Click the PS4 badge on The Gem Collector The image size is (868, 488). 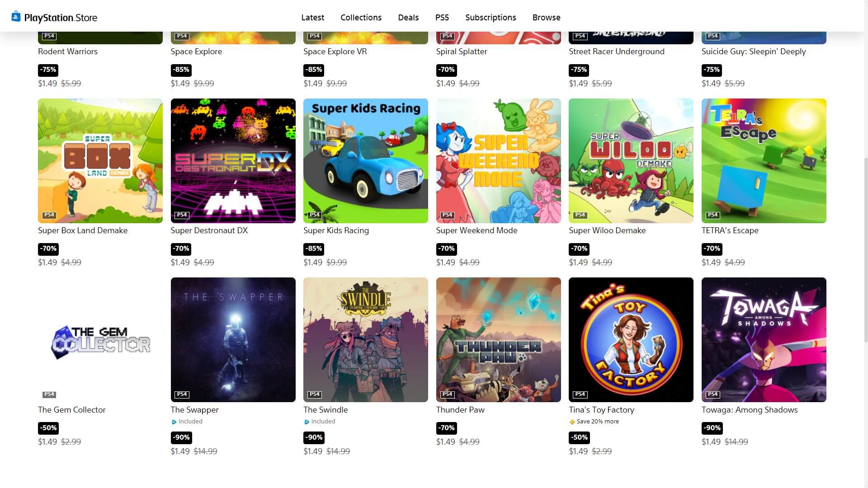(x=49, y=394)
